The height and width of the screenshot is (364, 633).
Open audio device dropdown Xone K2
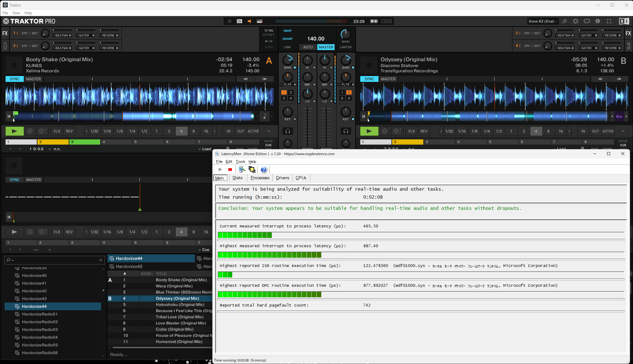point(543,21)
